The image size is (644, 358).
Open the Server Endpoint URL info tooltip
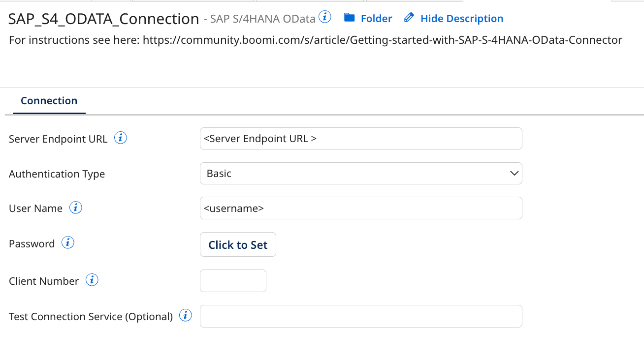point(120,137)
